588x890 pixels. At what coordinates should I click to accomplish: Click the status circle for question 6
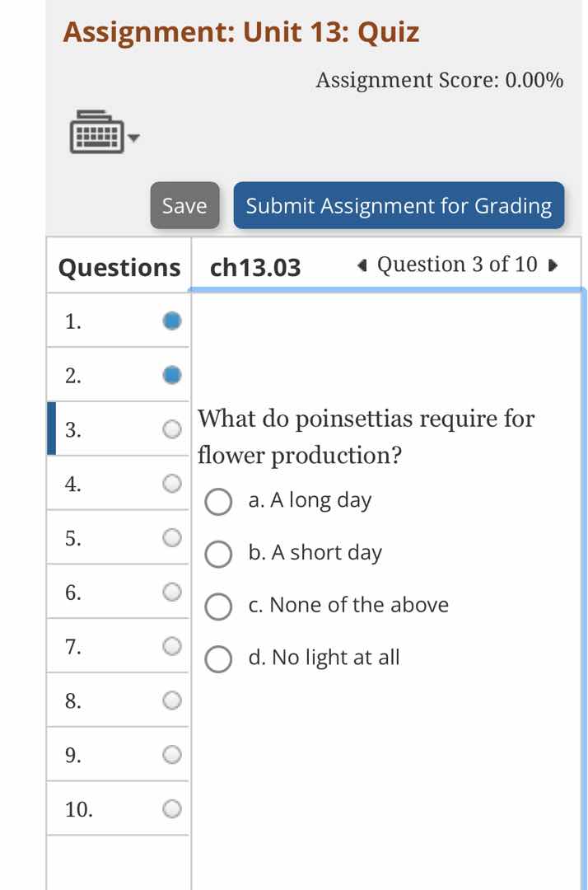pos(171,592)
